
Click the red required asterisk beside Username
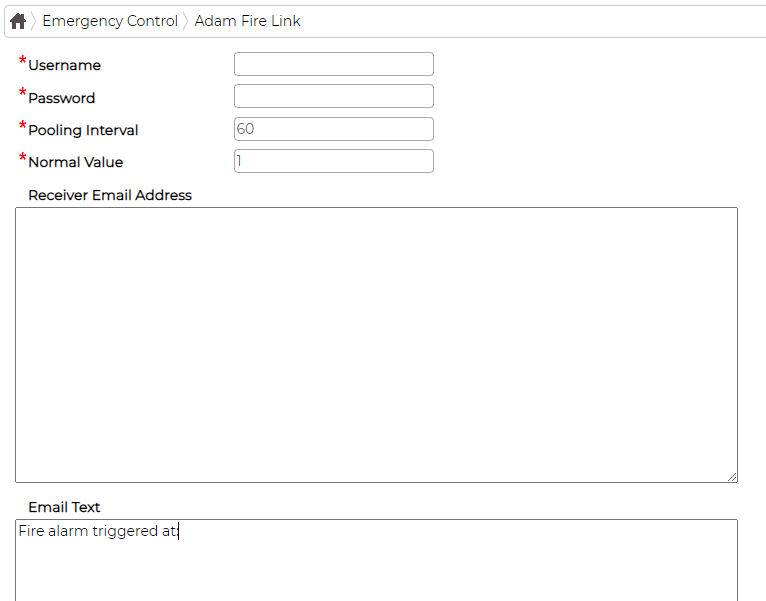(x=22, y=61)
